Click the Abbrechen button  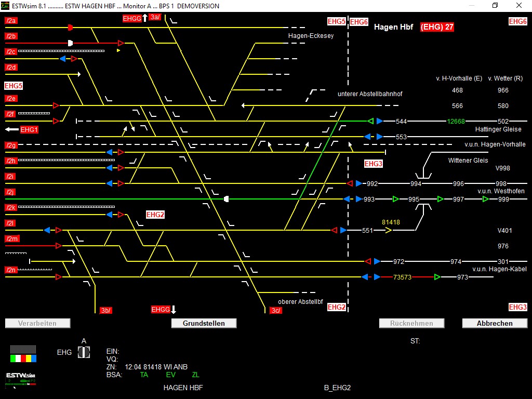(x=495, y=323)
